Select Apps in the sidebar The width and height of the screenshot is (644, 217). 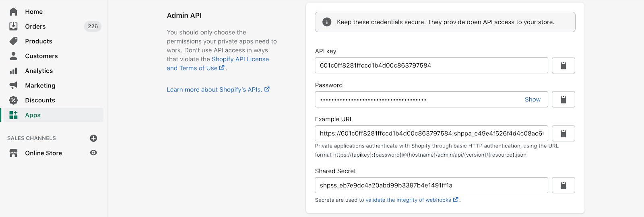tap(33, 115)
